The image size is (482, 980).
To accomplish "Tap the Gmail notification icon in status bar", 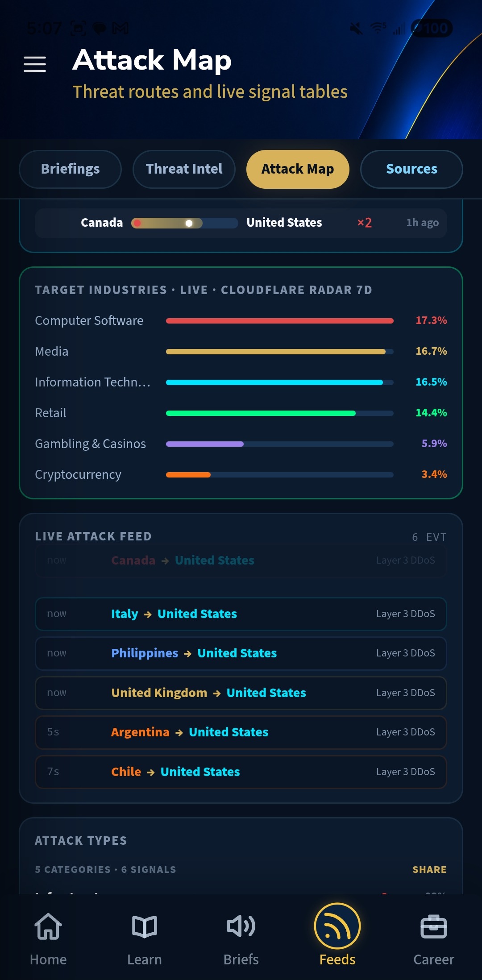I will tap(120, 29).
